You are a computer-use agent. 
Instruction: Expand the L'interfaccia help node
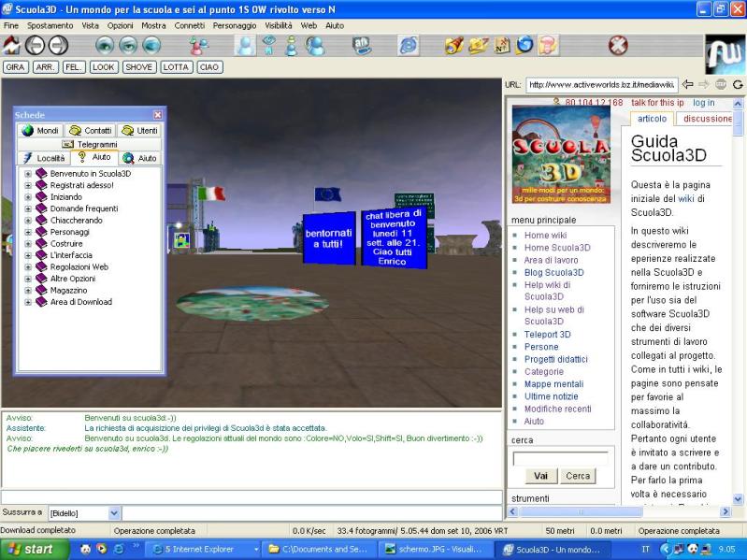pos(28,255)
